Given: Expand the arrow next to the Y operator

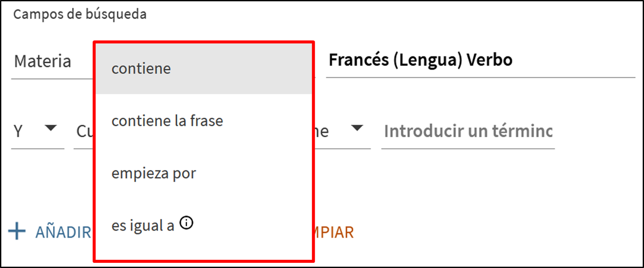Looking at the screenshot, I should tap(51, 128).
